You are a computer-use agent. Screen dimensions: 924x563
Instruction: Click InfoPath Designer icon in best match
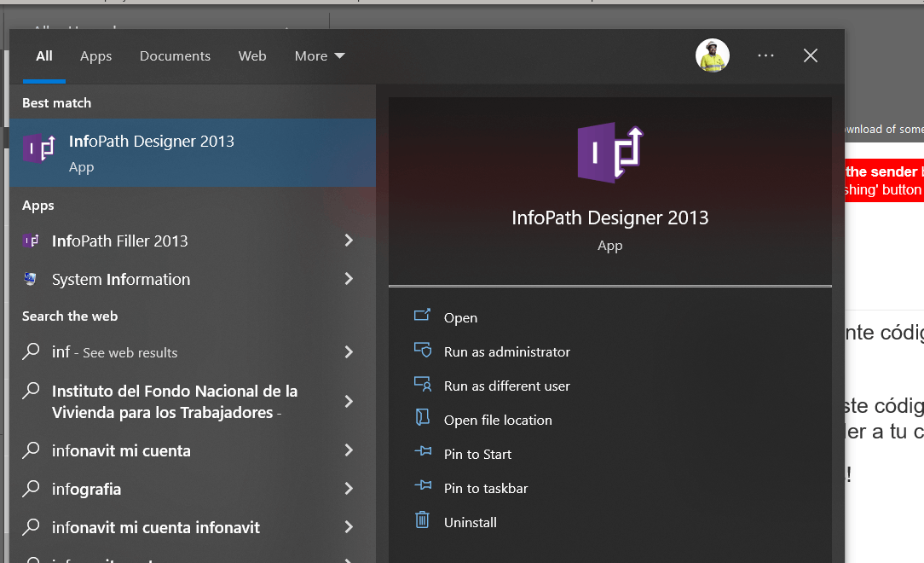tap(39, 148)
